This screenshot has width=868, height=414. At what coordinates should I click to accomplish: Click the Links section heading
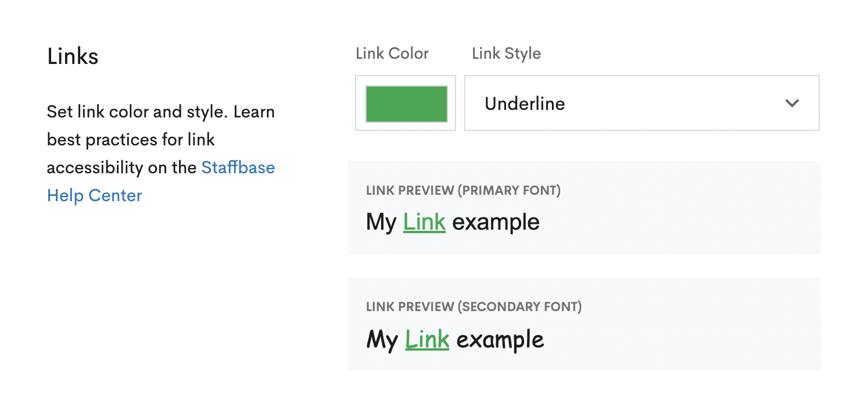tap(73, 56)
